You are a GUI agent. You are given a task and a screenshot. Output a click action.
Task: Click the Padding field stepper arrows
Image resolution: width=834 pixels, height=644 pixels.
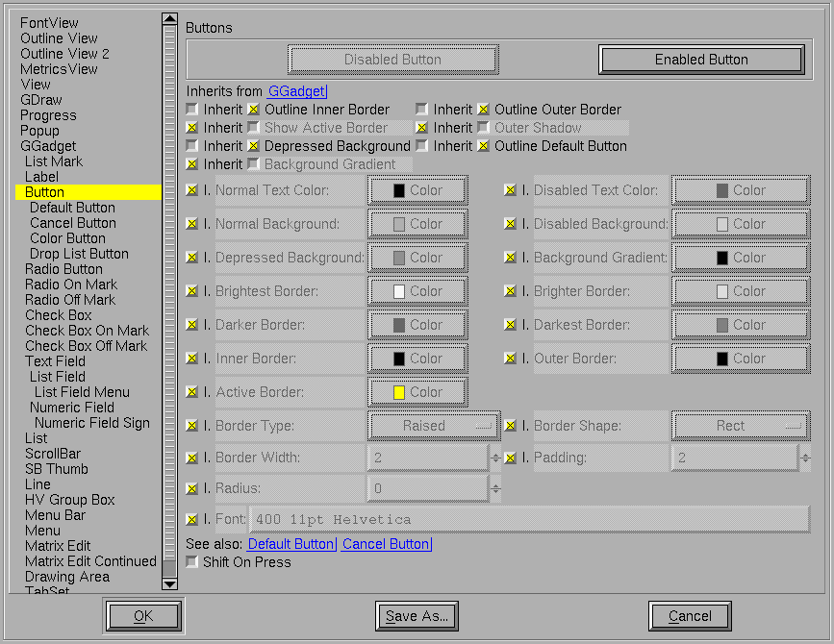(x=803, y=458)
